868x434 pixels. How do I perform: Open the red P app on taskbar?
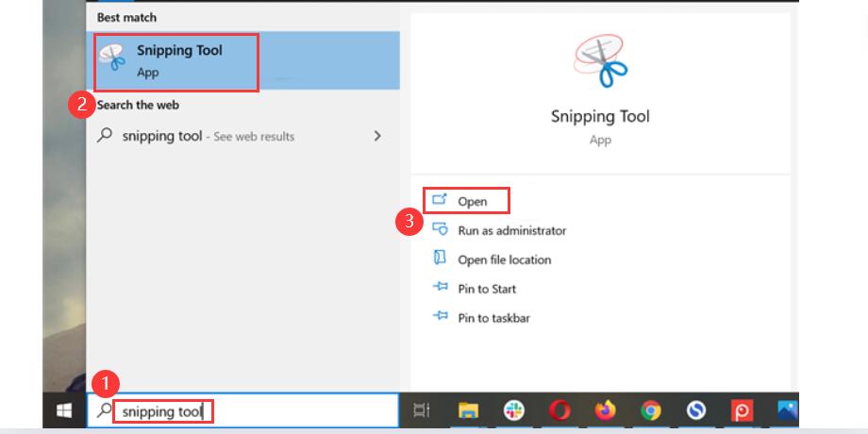[x=742, y=410]
